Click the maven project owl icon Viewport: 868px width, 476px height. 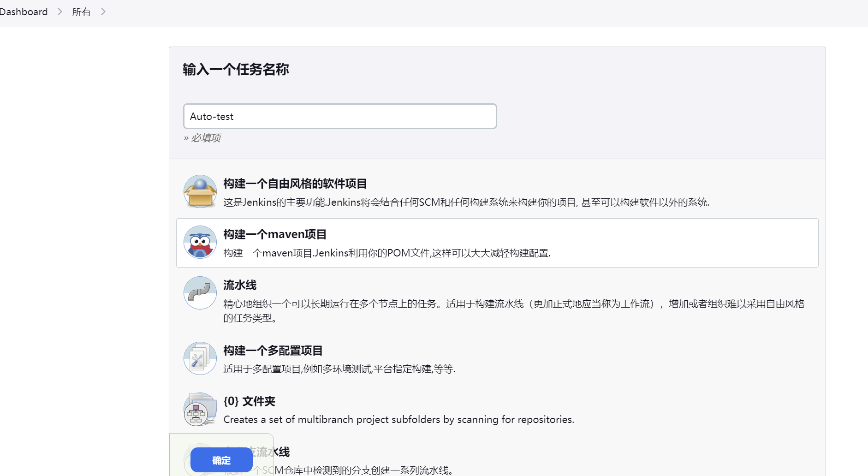[200, 242]
